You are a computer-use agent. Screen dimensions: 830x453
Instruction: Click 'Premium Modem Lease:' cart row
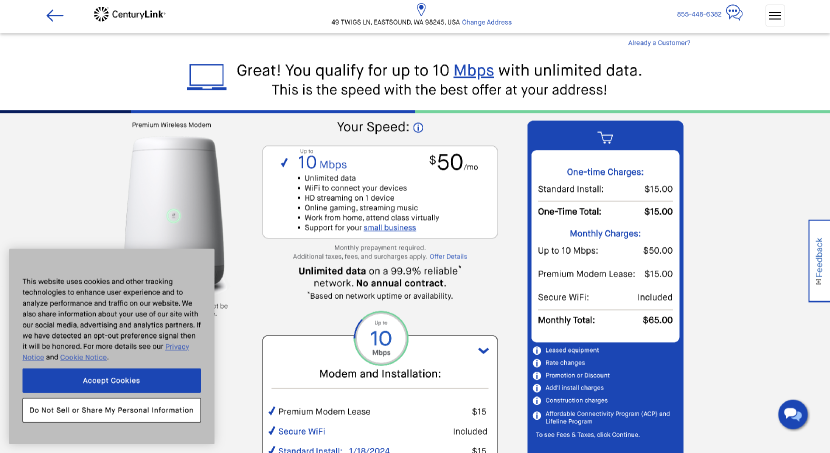coord(605,274)
